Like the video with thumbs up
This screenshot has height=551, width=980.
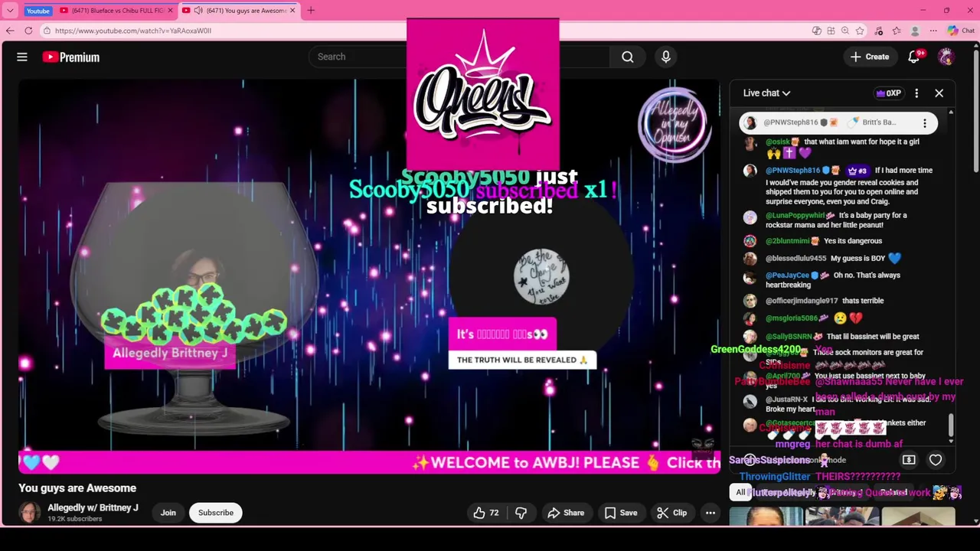[x=486, y=513]
